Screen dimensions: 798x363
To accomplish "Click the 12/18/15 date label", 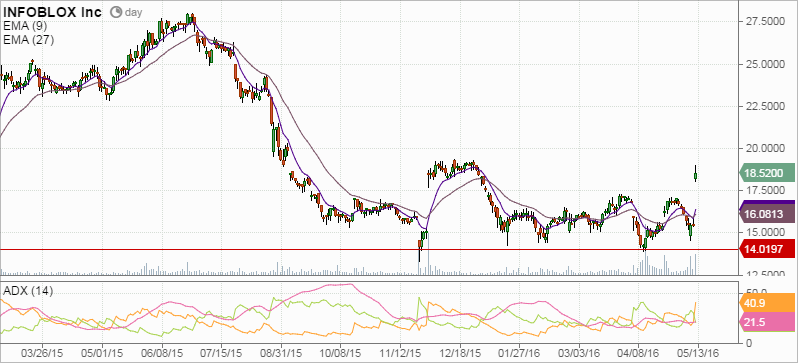I will tap(460, 352).
